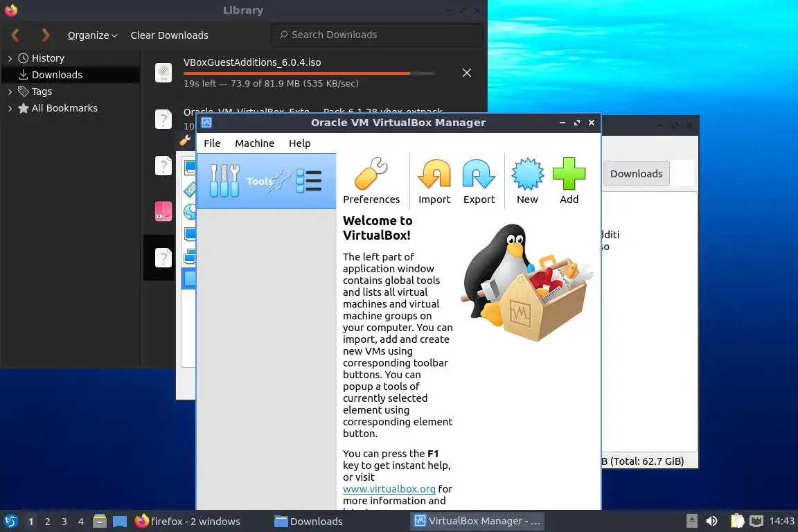Open the Organize dropdown
Screen dimensions: 798x532
click(92, 35)
